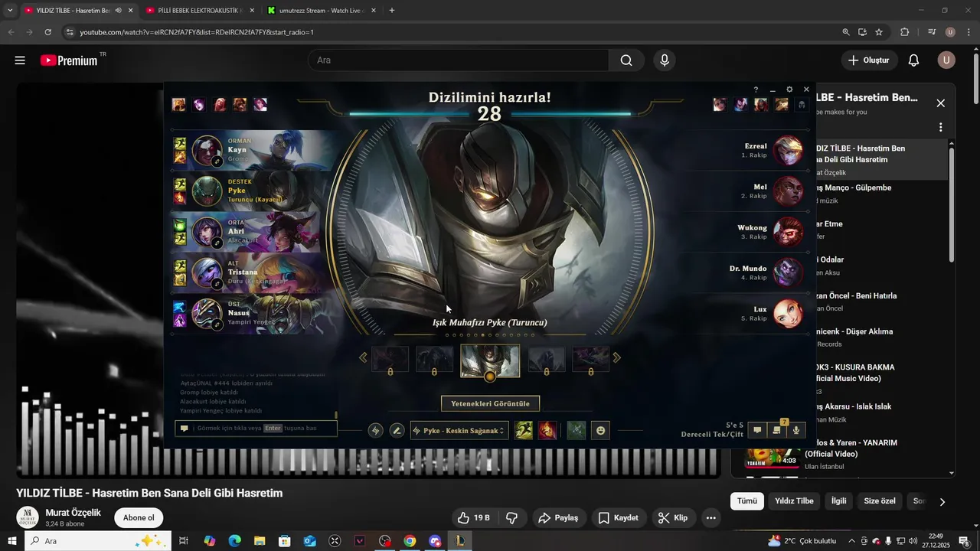
Task: Open League missions icon with notification badge
Action: (x=776, y=429)
